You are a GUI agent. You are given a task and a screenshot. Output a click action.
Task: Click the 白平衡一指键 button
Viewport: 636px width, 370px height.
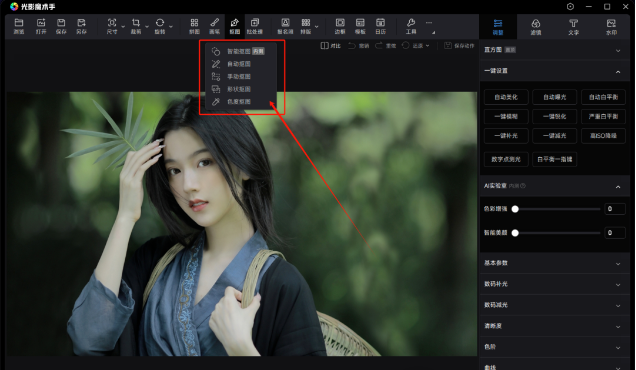[554, 159]
